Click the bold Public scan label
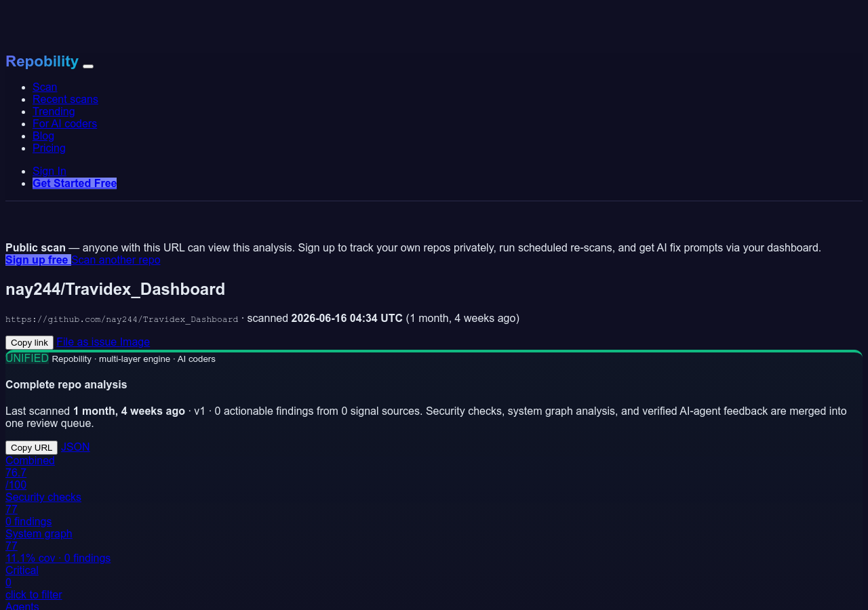Screen dimensions: 868x610 pyautogui.click(x=35, y=247)
